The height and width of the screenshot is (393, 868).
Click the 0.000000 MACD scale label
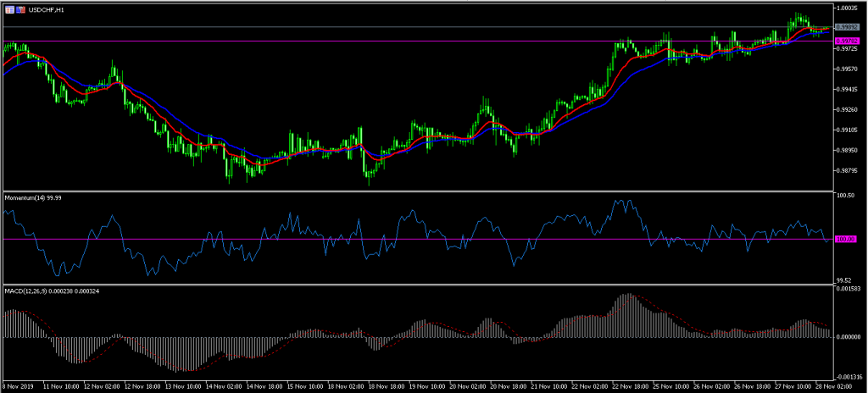pos(848,336)
